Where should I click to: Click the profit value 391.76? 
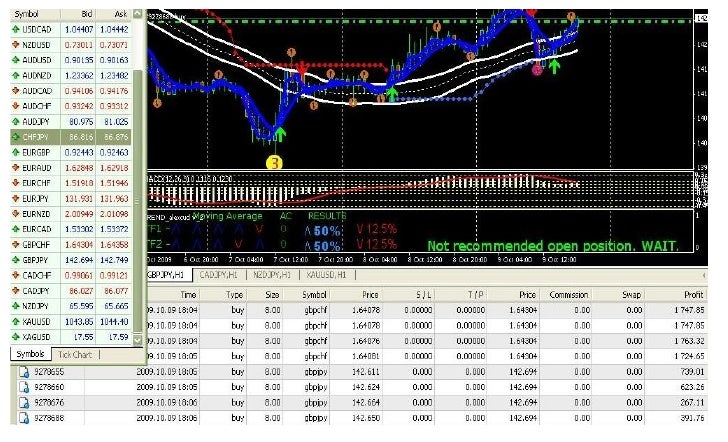coord(692,418)
